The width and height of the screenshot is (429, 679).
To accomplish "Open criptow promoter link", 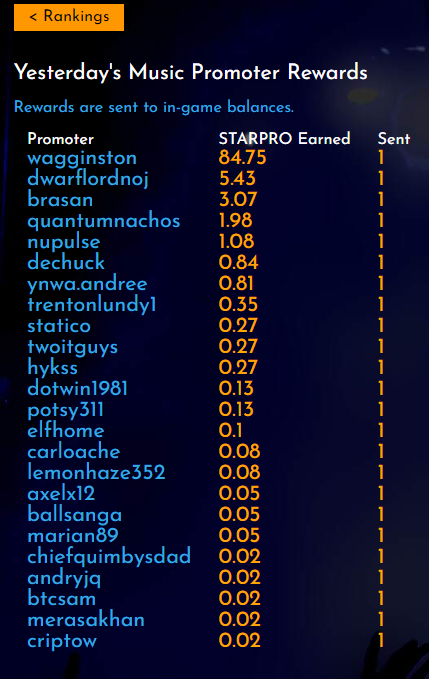I will (x=62, y=640).
